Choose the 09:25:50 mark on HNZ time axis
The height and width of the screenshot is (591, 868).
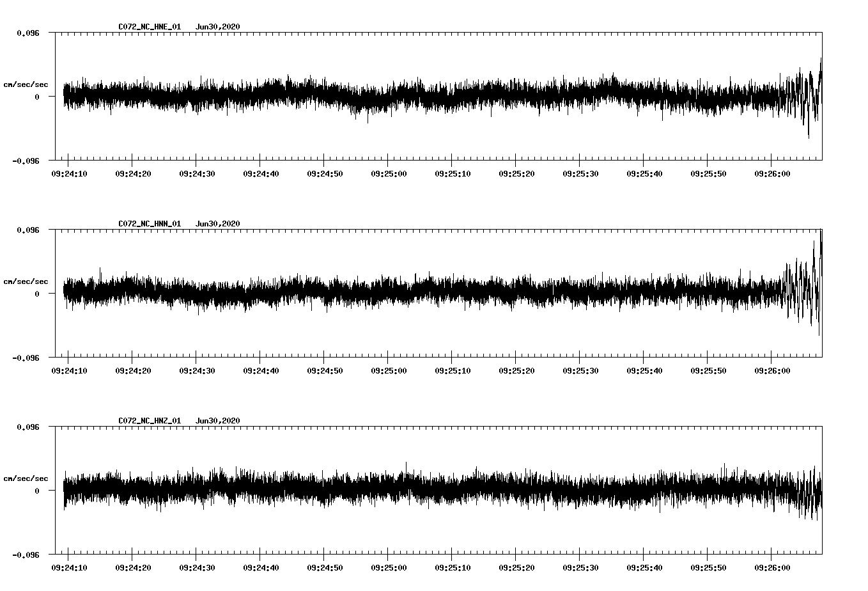[708, 567]
